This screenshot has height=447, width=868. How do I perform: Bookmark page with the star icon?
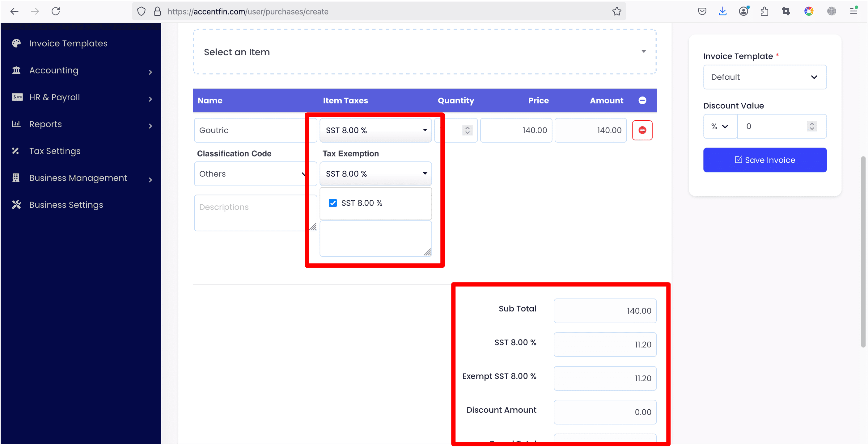pos(617,11)
